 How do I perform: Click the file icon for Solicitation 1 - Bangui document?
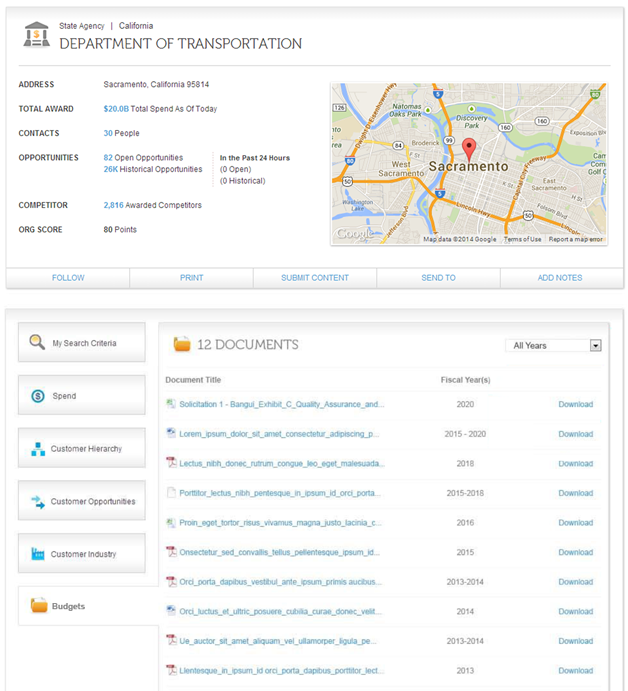point(171,404)
